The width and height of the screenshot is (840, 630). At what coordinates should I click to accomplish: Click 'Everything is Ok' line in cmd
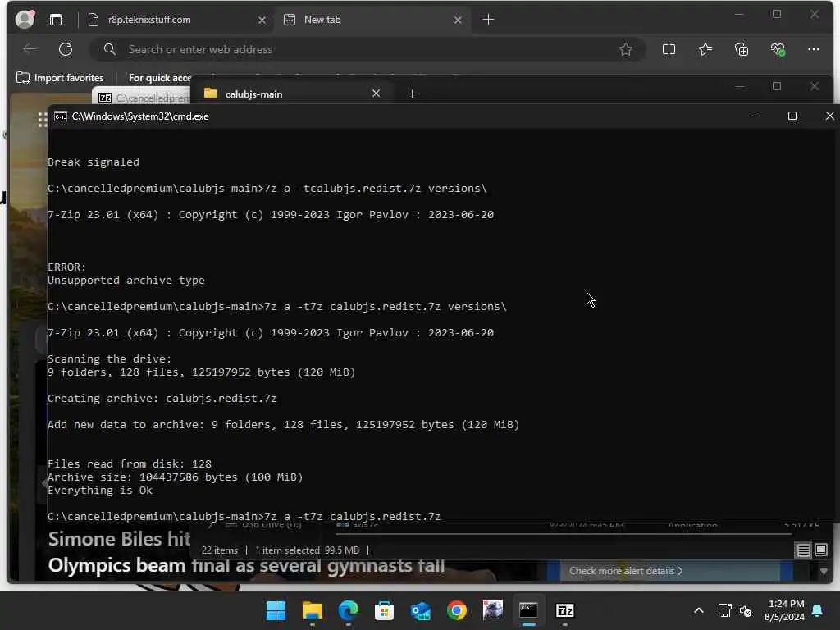tap(99, 491)
